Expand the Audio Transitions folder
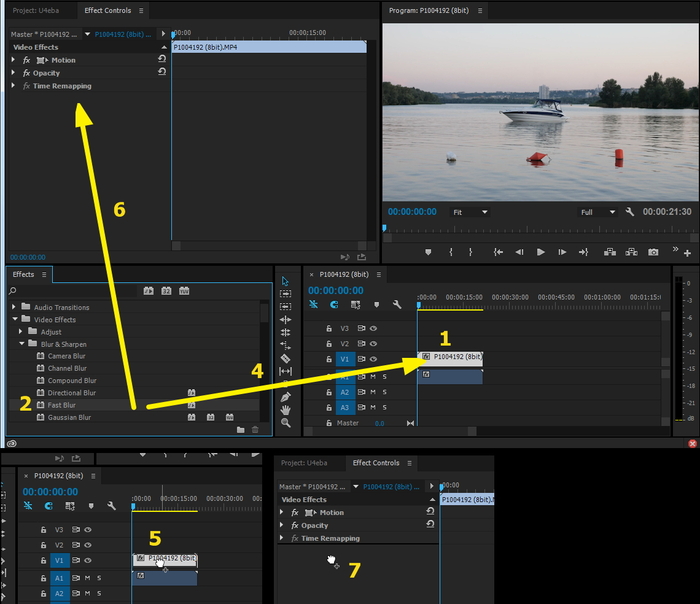This screenshot has width=700, height=604. click(x=13, y=307)
